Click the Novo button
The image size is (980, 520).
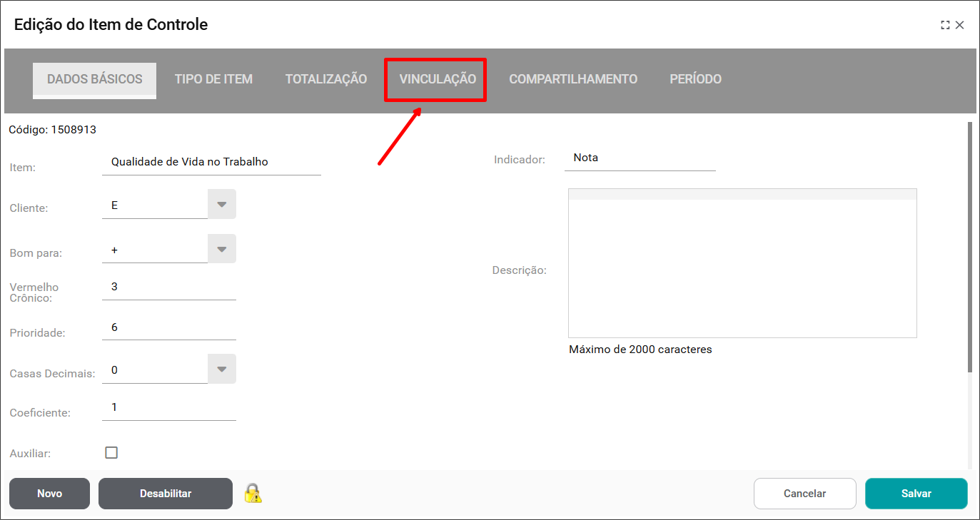click(49, 494)
